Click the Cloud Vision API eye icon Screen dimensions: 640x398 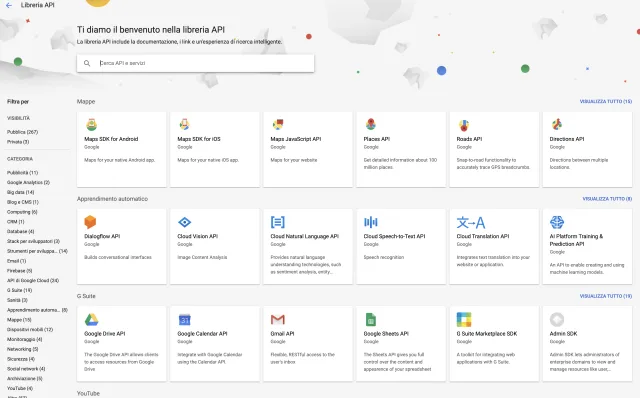(184, 222)
